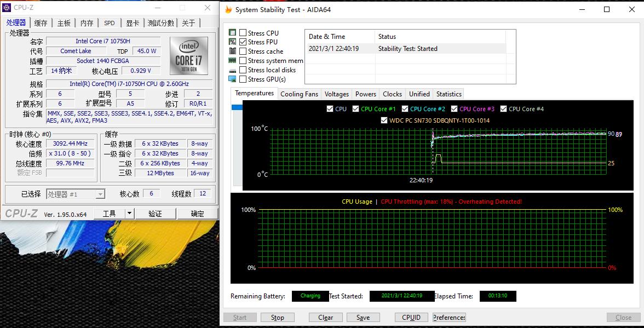Hide CPU Core #2 temperature graph line

[x=405, y=109]
